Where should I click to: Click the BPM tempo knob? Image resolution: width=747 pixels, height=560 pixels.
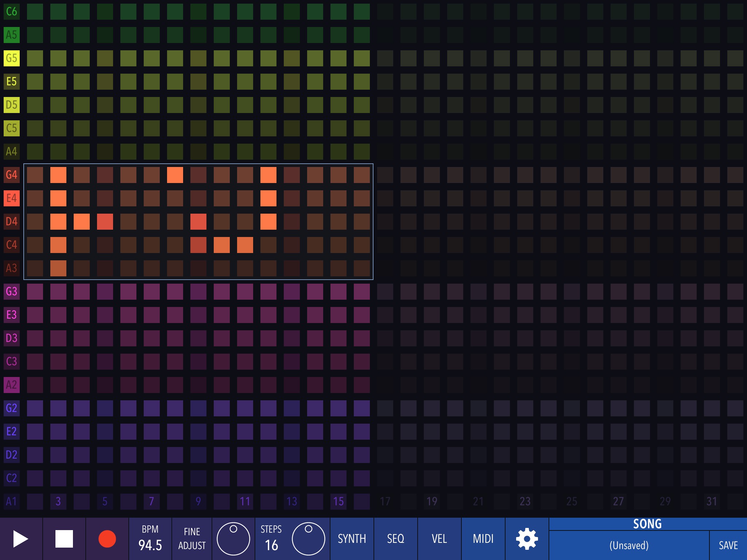[233, 539]
